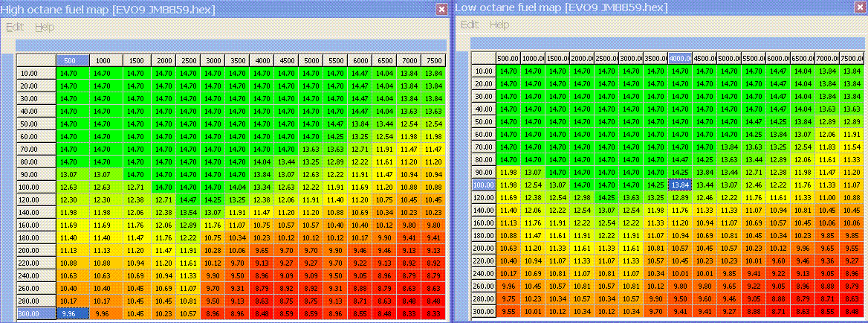The image size is (868, 323).
Task: Select 9.05 cell in High octane row 240.00
Action: pos(359,275)
